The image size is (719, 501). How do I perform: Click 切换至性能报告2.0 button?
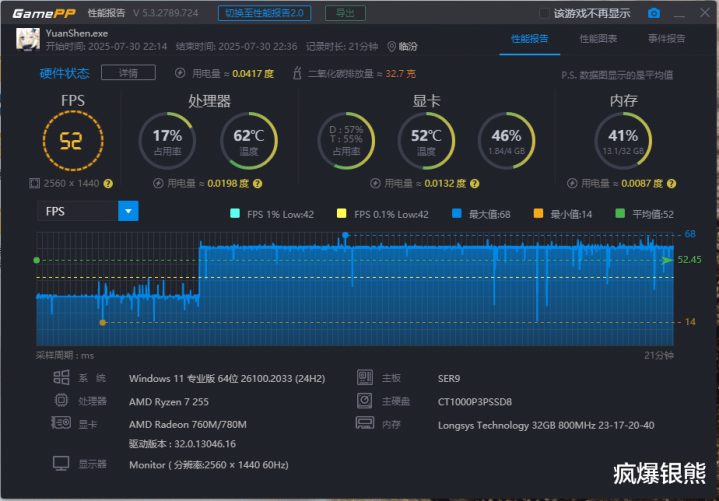265,13
